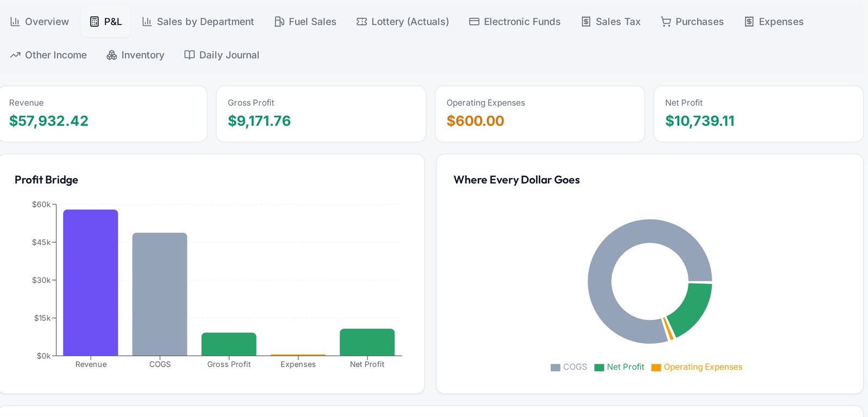Click the receipt icon beside Sales Tax

586,22
